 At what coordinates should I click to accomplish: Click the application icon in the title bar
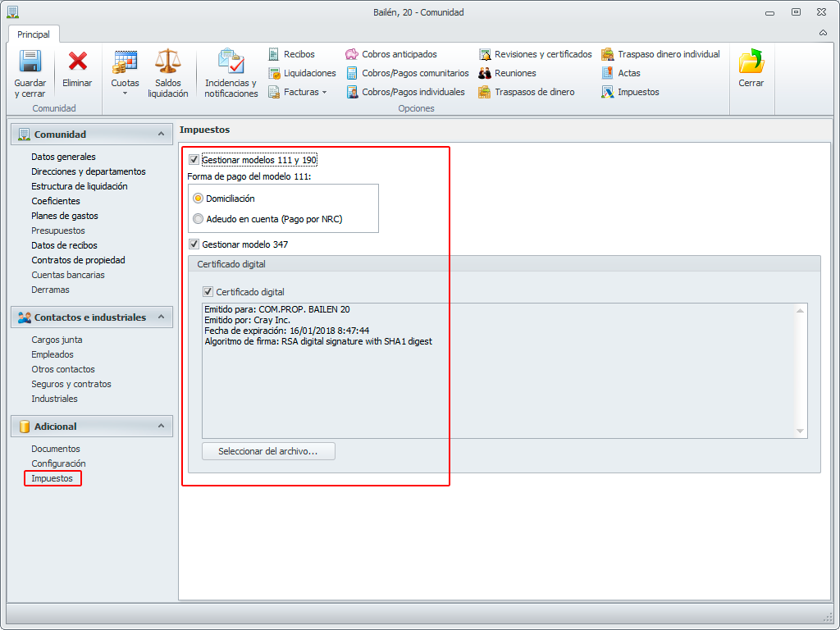[12, 11]
